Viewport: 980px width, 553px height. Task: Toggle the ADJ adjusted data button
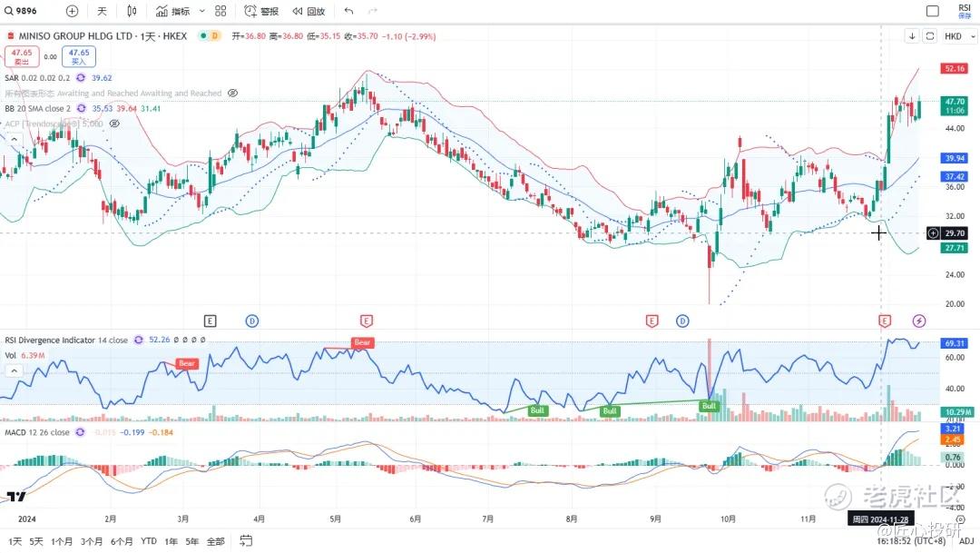(x=966, y=541)
